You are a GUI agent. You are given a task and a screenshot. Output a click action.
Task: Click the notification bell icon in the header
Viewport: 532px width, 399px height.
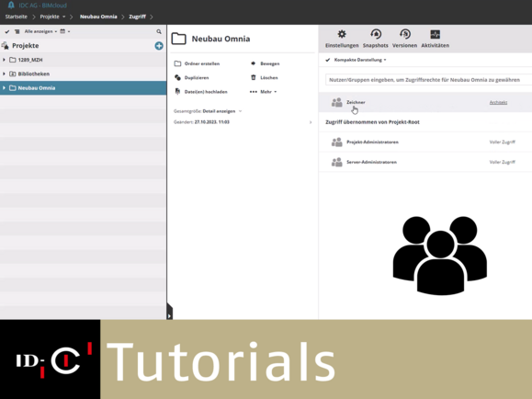pos(11,6)
